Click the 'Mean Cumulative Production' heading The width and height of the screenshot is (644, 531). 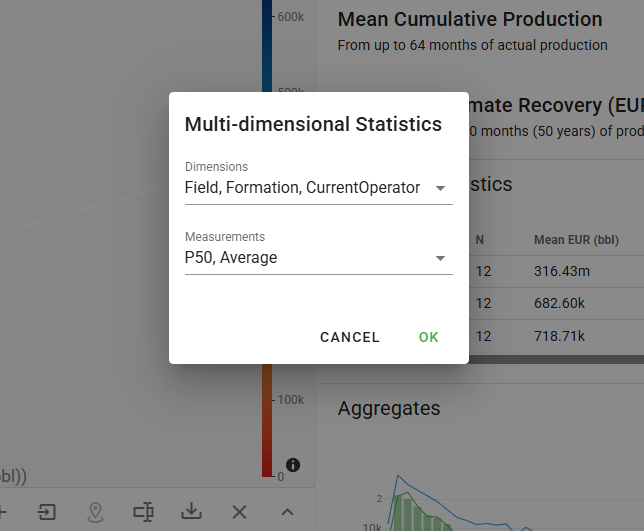click(x=470, y=19)
